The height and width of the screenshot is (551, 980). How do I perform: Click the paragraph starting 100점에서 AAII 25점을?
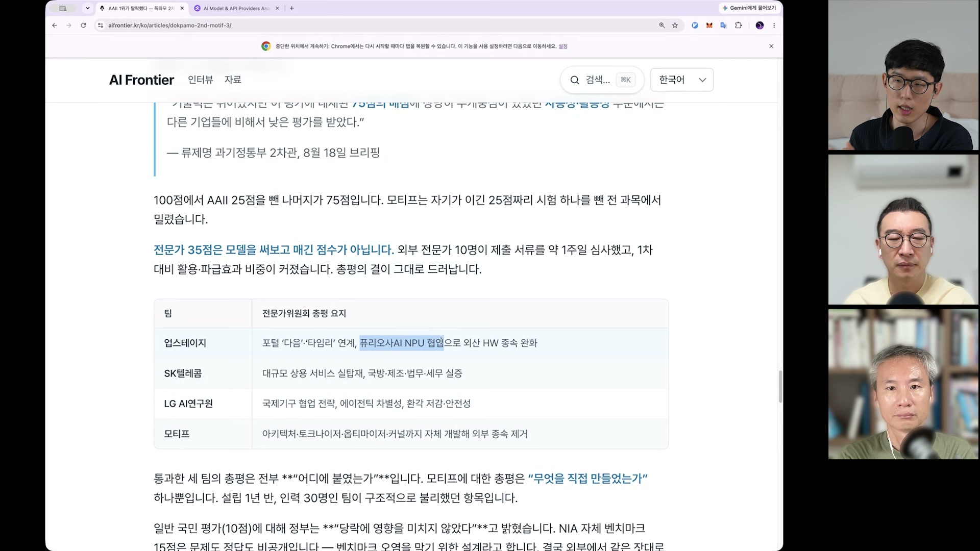pyautogui.click(x=407, y=210)
